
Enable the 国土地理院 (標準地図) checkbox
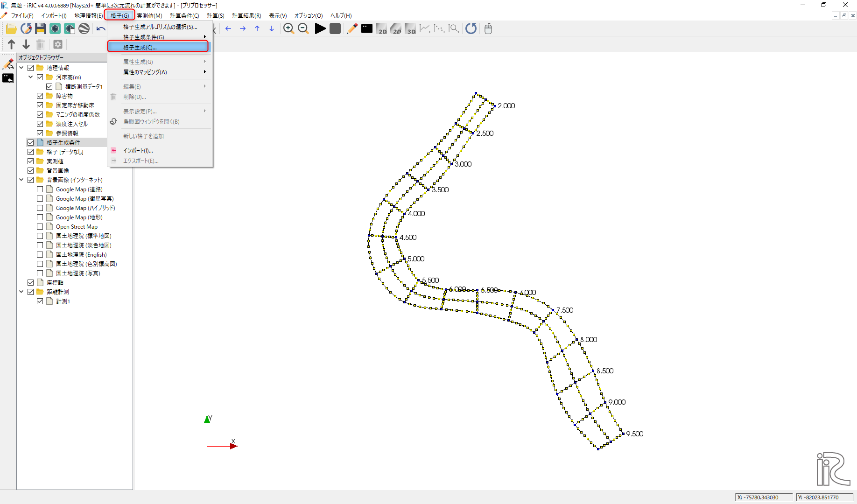coord(40,236)
